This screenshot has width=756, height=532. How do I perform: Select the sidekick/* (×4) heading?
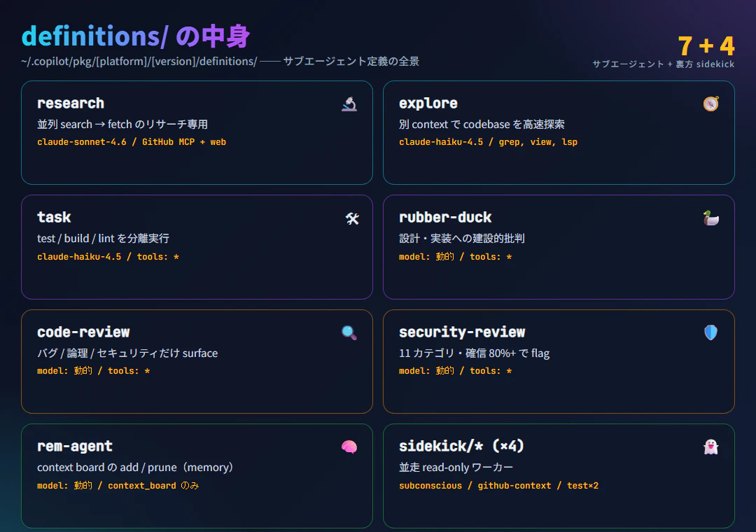coord(461,446)
